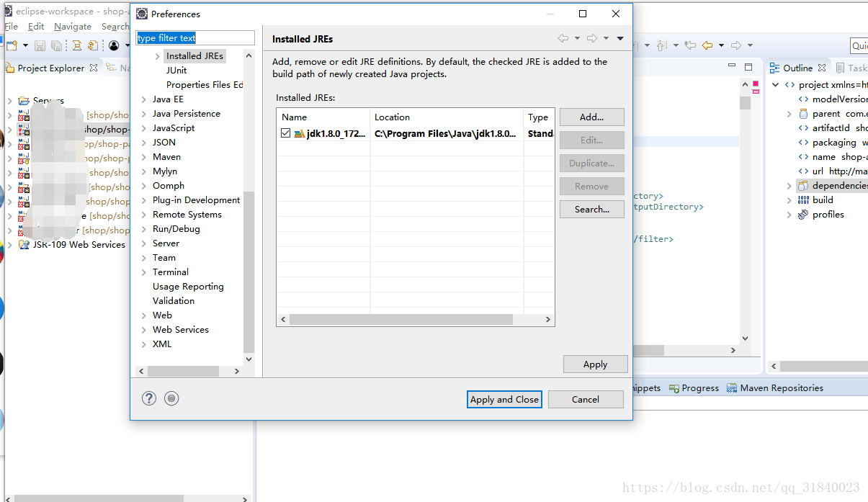Expand the XML preferences node
Image resolution: width=868 pixels, height=502 pixels.
coord(143,344)
